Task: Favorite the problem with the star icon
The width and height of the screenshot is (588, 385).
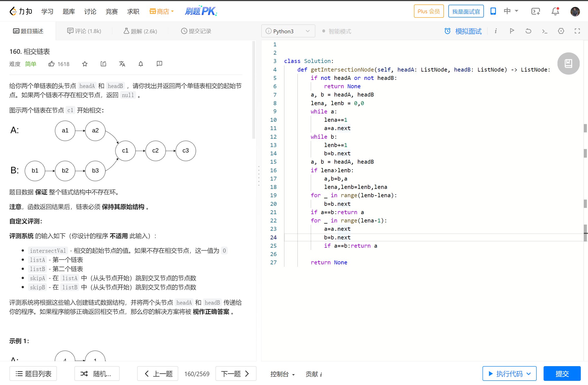Action: (85, 64)
